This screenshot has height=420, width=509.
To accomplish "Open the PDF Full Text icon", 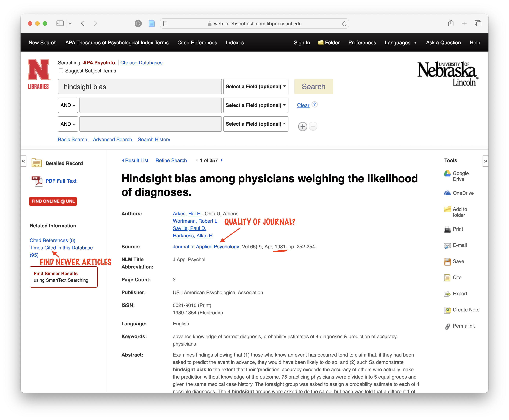I will point(37,181).
